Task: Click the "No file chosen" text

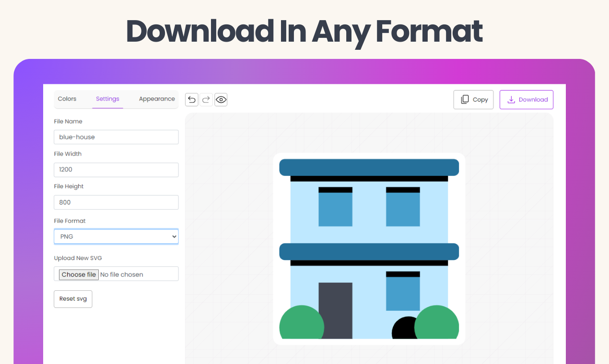Action: click(122, 274)
